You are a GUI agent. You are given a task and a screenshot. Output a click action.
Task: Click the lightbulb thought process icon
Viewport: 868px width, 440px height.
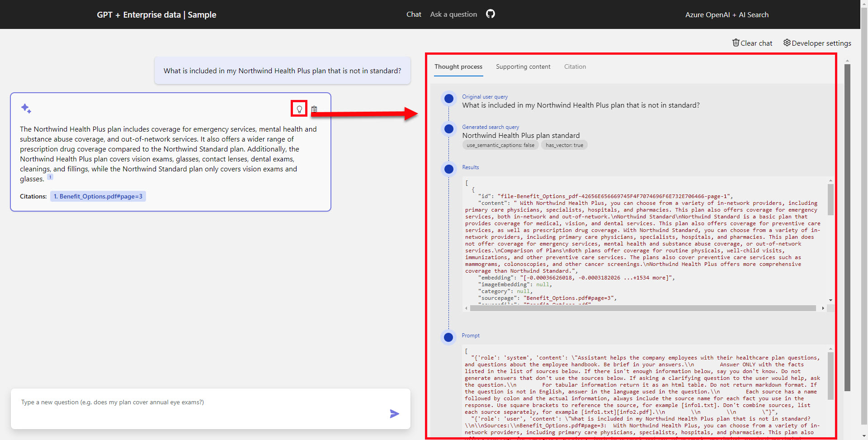tap(299, 109)
